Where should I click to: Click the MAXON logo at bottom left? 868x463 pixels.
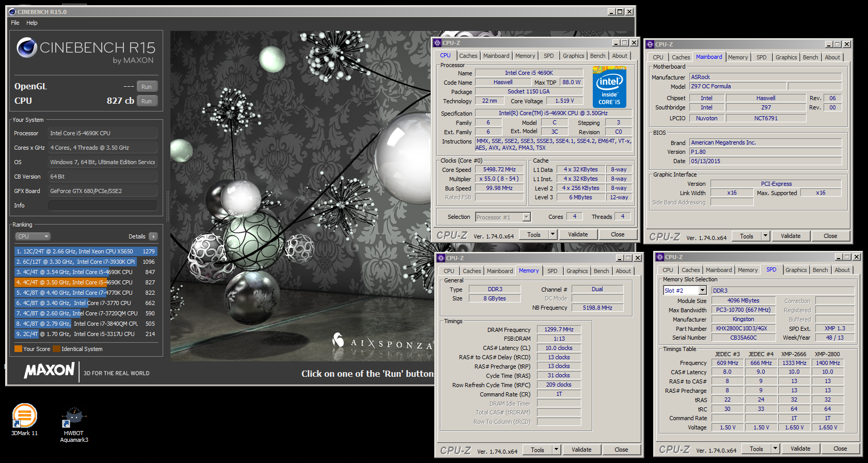[50, 371]
